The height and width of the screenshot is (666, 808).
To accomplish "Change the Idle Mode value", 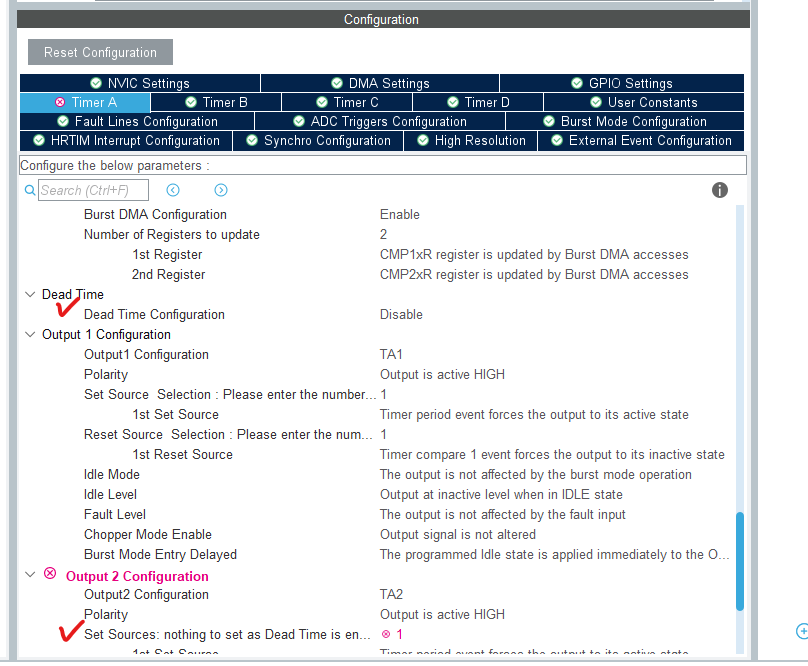I will point(536,475).
